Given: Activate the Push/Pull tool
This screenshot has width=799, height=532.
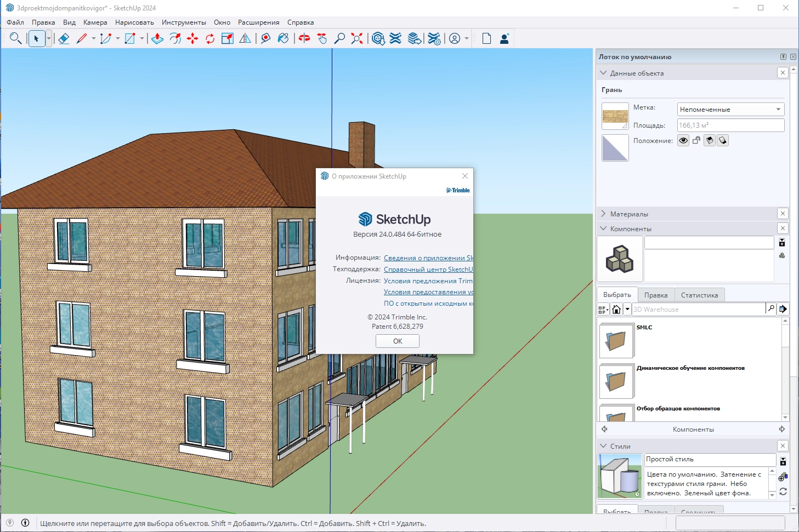Looking at the screenshot, I should pos(157,38).
